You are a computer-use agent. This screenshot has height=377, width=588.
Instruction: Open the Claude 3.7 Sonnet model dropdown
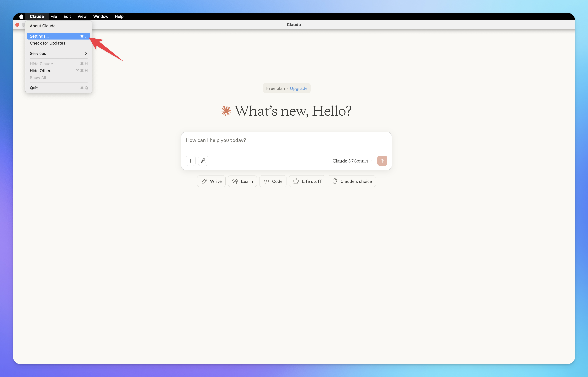(352, 161)
